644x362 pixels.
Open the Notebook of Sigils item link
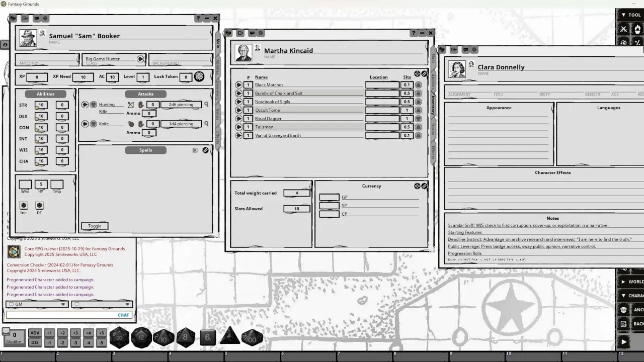238,102
